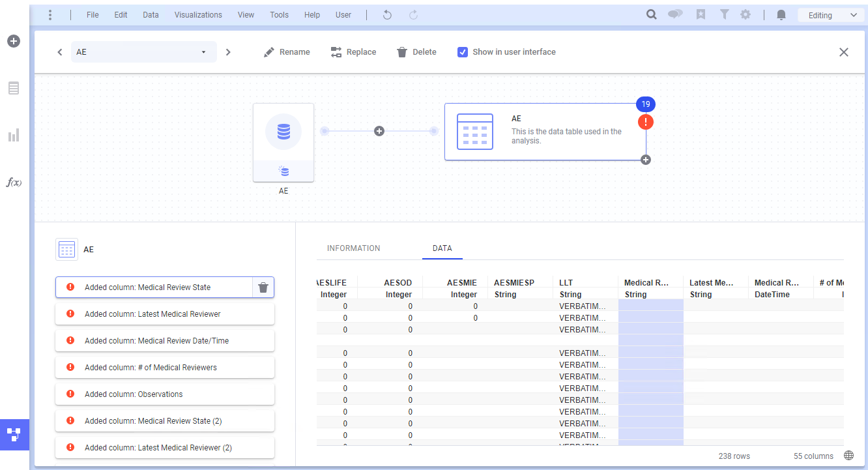Open the AE data table dropdown
Screen dimensions: 868x470
point(144,52)
